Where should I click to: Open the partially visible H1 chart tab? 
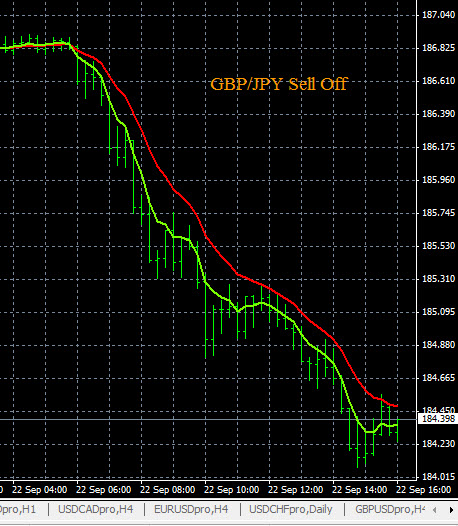click(19, 509)
